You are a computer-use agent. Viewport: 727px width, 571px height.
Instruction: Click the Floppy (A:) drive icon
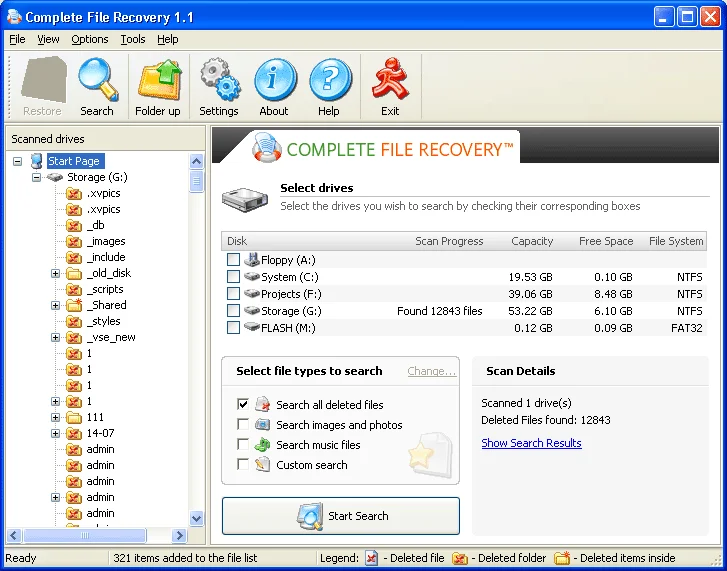[x=251, y=260]
